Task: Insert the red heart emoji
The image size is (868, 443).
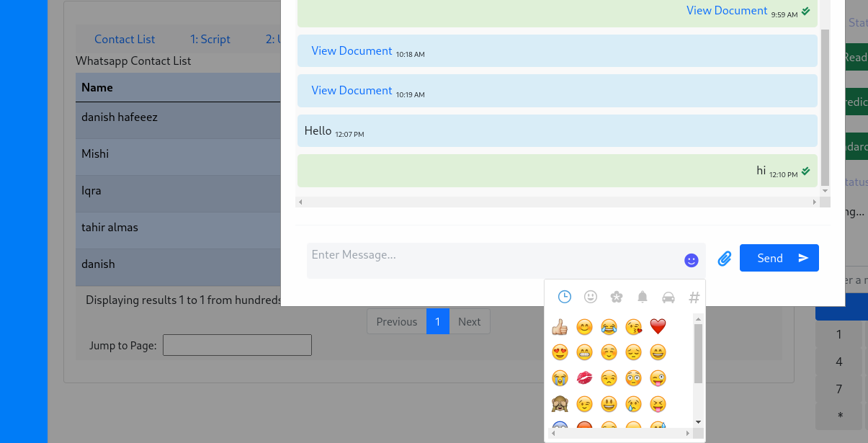Action: [658, 327]
